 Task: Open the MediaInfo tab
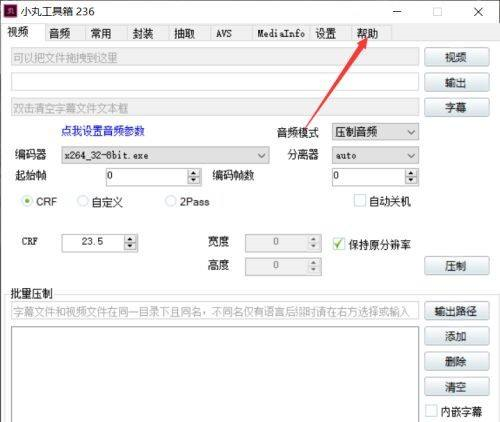point(281,33)
